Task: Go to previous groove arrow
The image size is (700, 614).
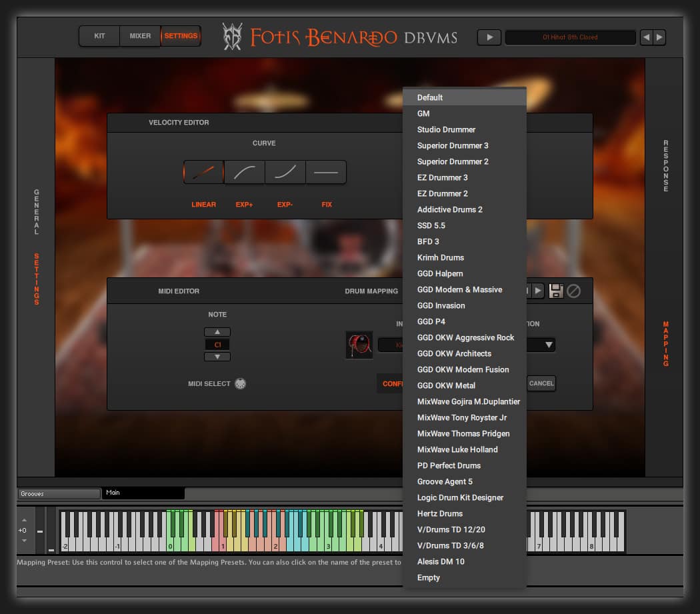Action: 647,37
